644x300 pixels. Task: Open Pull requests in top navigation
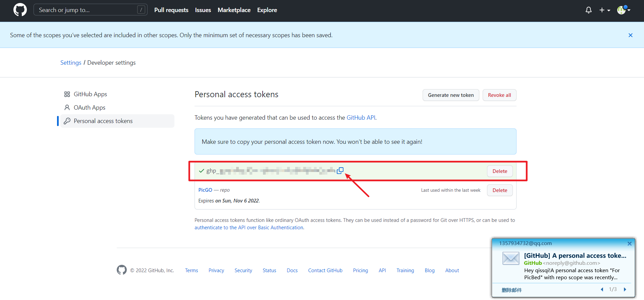(171, 10)
